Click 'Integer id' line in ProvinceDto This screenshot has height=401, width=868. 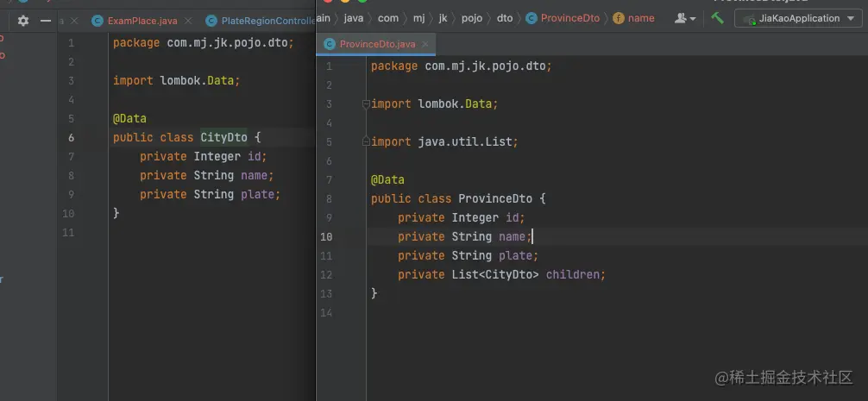461,217
